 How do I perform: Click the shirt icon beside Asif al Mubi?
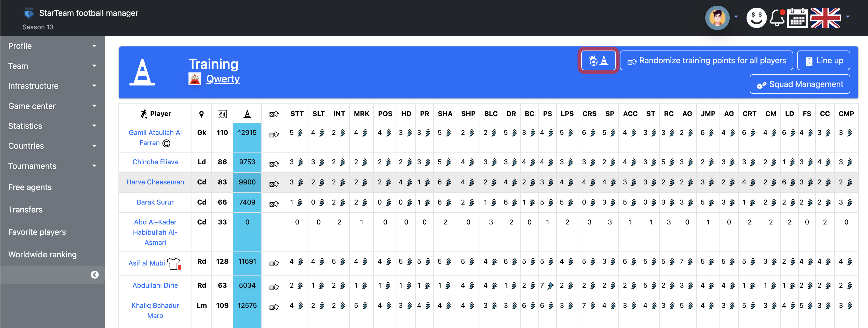[174, 263]
